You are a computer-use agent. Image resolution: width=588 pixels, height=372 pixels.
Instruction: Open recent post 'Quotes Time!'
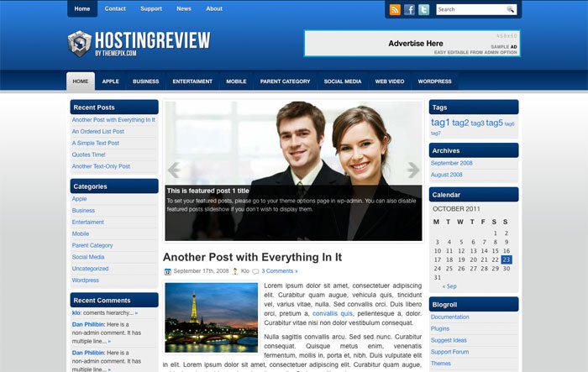[88, 155]
